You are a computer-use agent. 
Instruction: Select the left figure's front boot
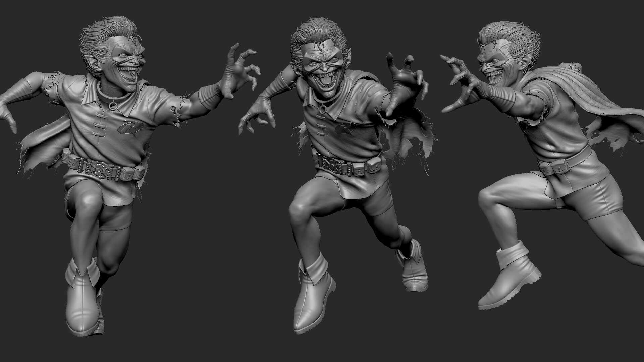(82, 303)
